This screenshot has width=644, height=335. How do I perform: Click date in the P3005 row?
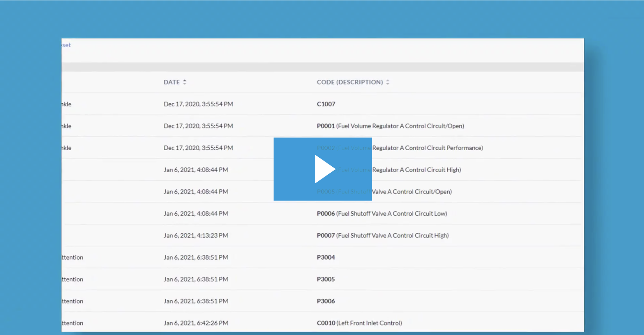(x=196, y=279)
